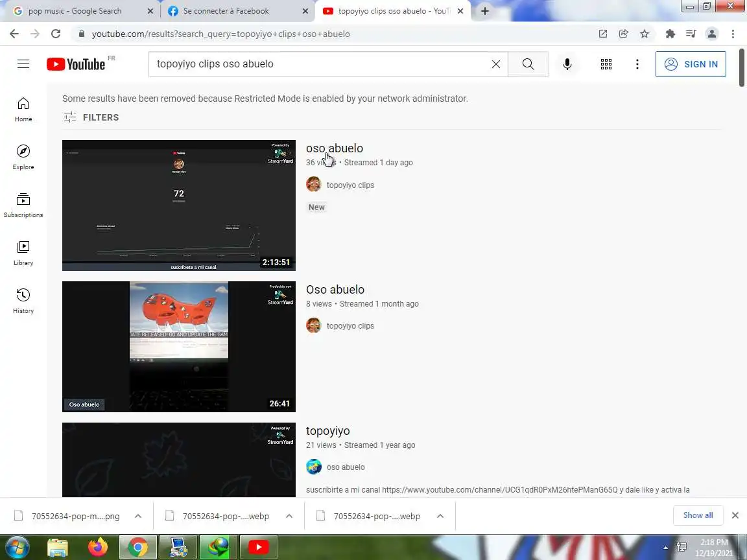The image size is (747, 560).
Task: Reload the page with the refresh icon
Action: pos(56,34)
